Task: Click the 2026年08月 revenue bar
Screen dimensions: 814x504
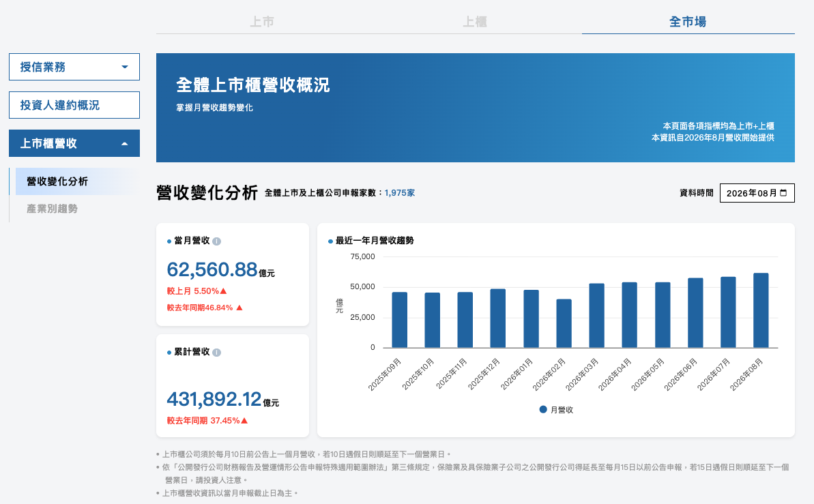Action: click(761, 310)
